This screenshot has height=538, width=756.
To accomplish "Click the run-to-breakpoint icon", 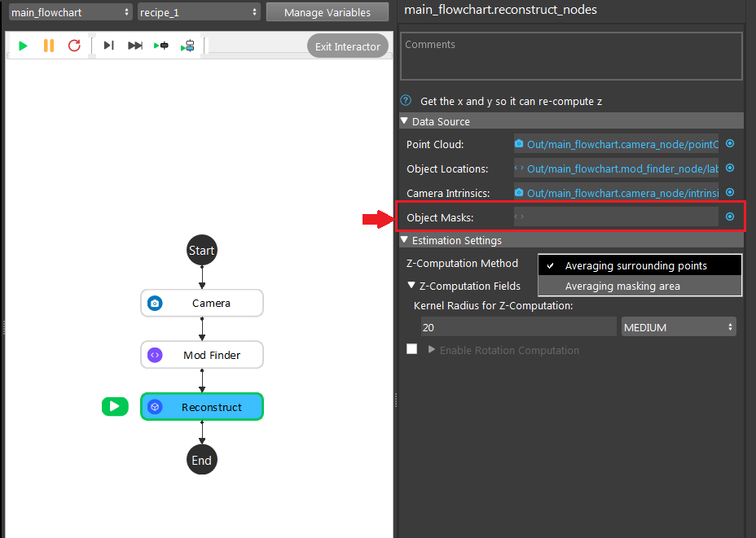I will pos(161,46).
